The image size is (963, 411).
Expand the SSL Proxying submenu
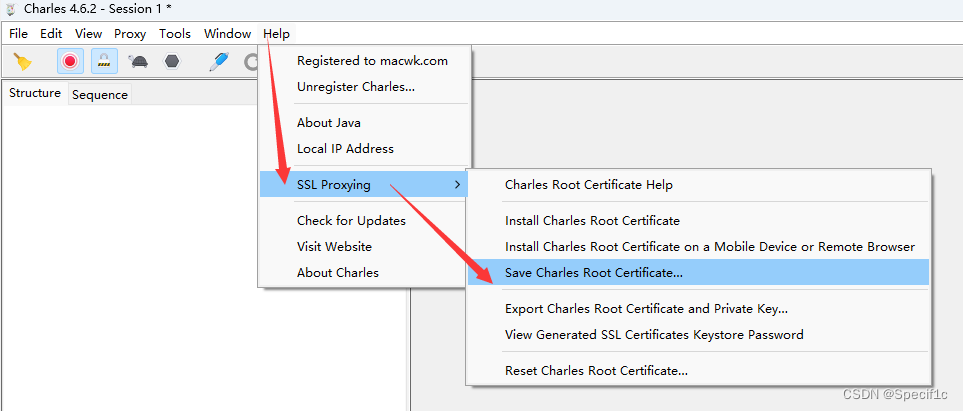point(364,184)
